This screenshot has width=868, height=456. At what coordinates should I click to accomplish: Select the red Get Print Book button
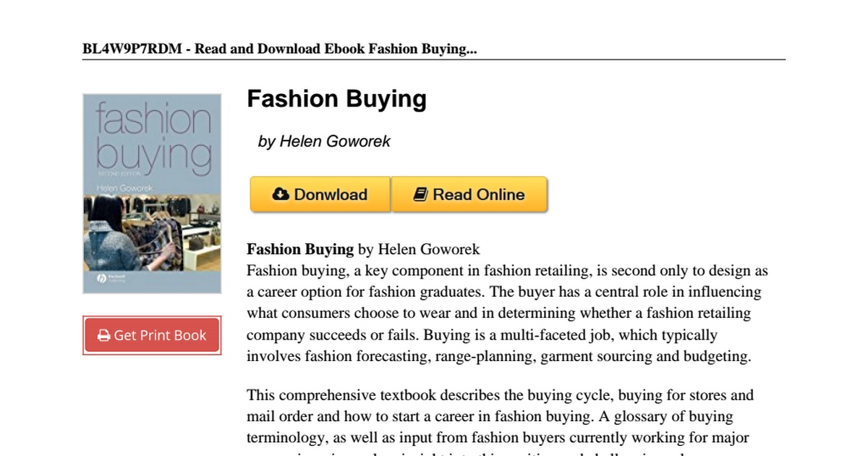point(152,336)
